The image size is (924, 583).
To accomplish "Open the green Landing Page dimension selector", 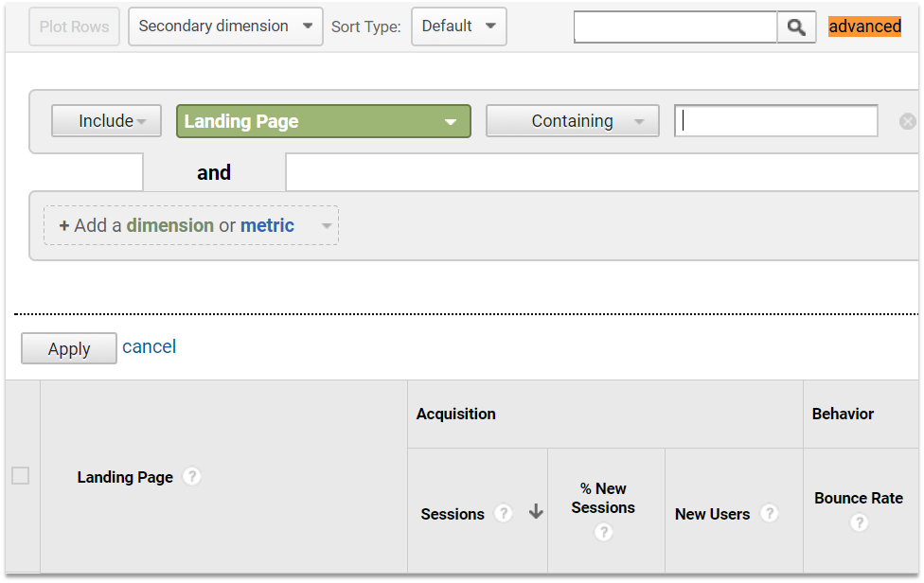I will (324, 121).
